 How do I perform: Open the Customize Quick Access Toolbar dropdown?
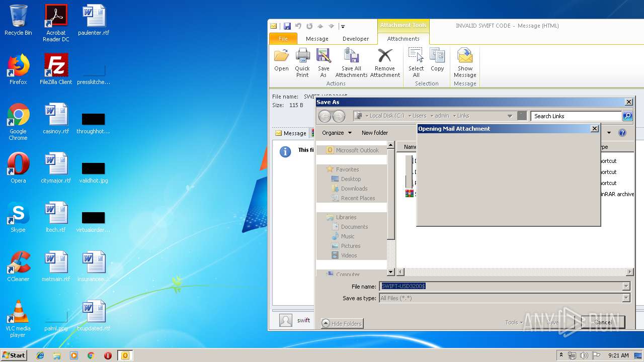click(x=343, y=26)
